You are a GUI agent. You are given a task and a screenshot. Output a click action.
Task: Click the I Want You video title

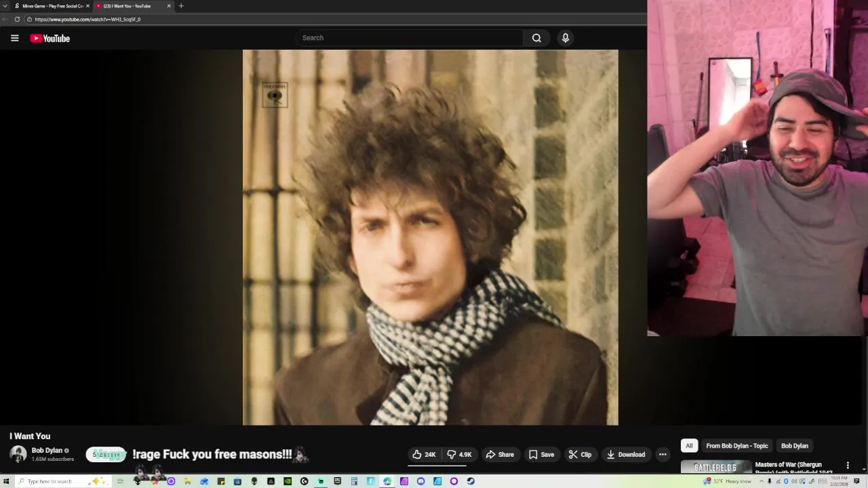click(x=30, y=436)
